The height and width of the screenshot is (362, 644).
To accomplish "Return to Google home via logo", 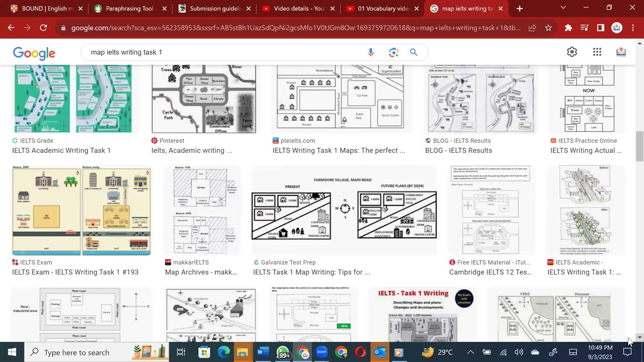I will click(34, 53).
